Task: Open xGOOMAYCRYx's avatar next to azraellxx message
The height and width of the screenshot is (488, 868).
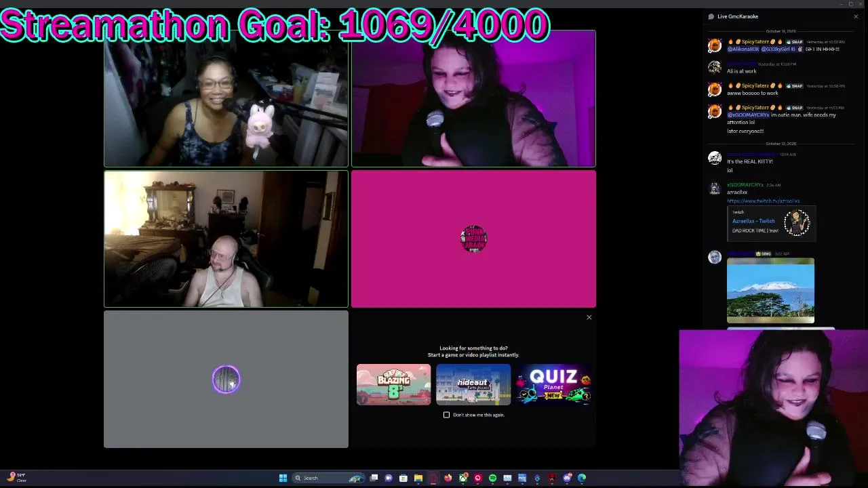Action: click(715, 188)
